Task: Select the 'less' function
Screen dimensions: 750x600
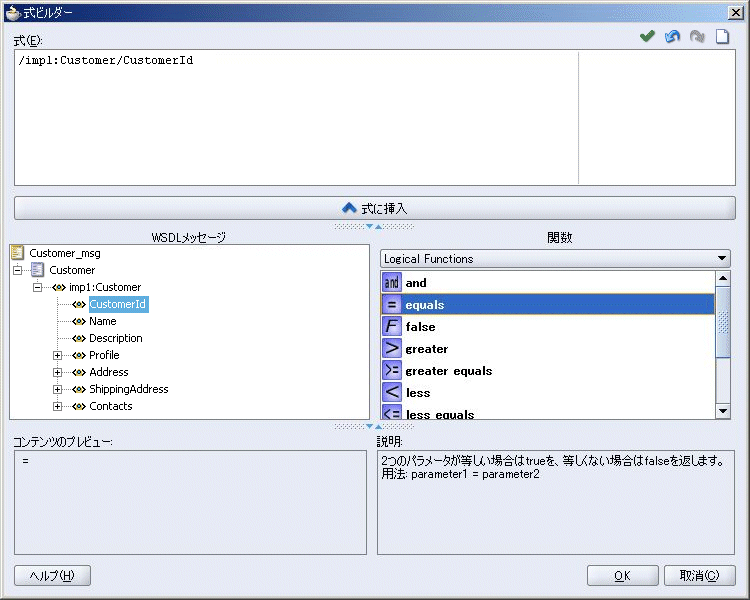Action: click(x=548, y=392)
